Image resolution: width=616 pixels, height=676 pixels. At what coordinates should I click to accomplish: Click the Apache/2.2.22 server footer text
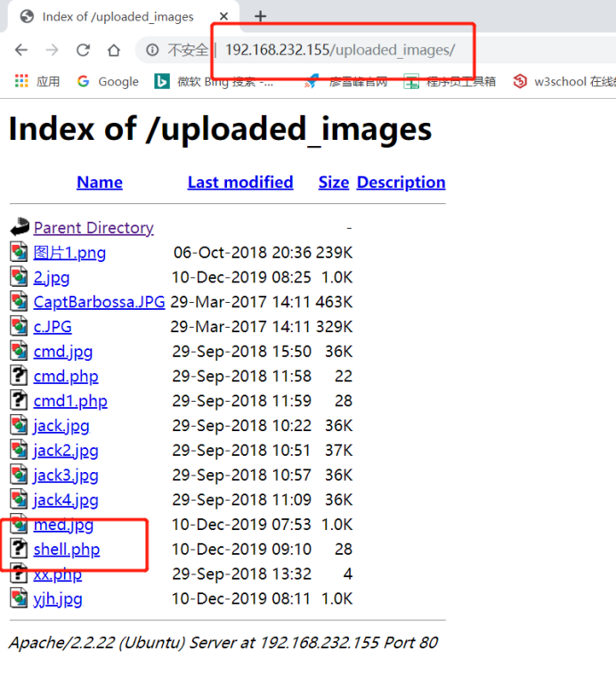coord(223,643)
